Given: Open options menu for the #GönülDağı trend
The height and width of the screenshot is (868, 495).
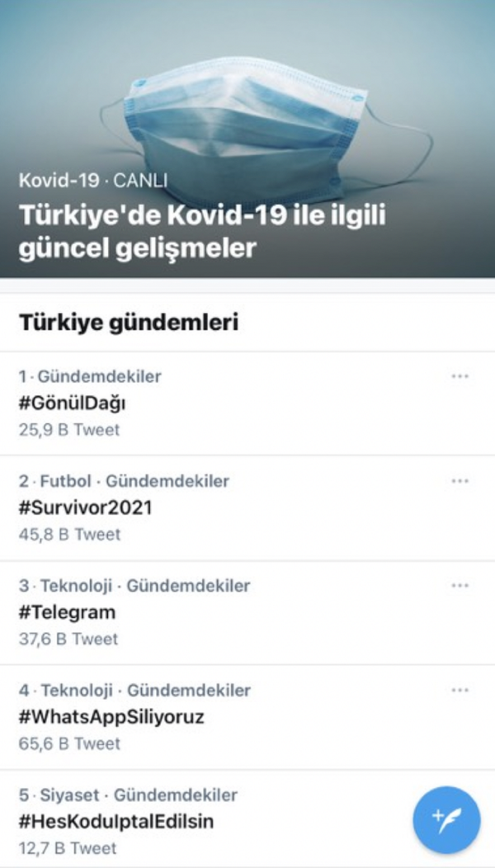Looking at the screenshot, I should (461, 375).
